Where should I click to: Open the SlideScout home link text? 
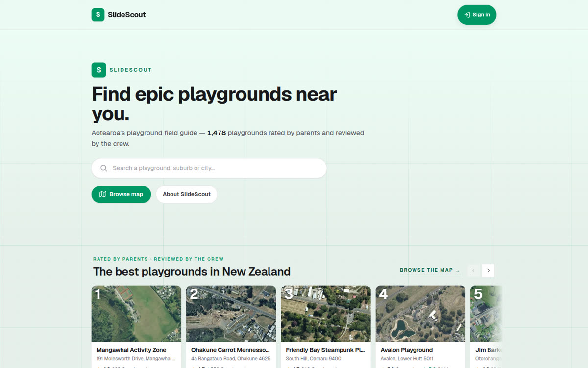[x=127, y=15]
